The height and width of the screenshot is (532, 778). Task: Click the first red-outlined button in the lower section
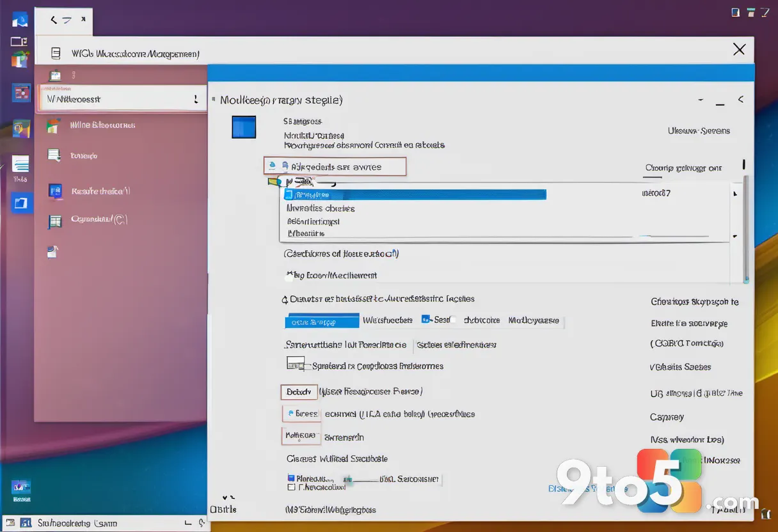coord(299,391)
